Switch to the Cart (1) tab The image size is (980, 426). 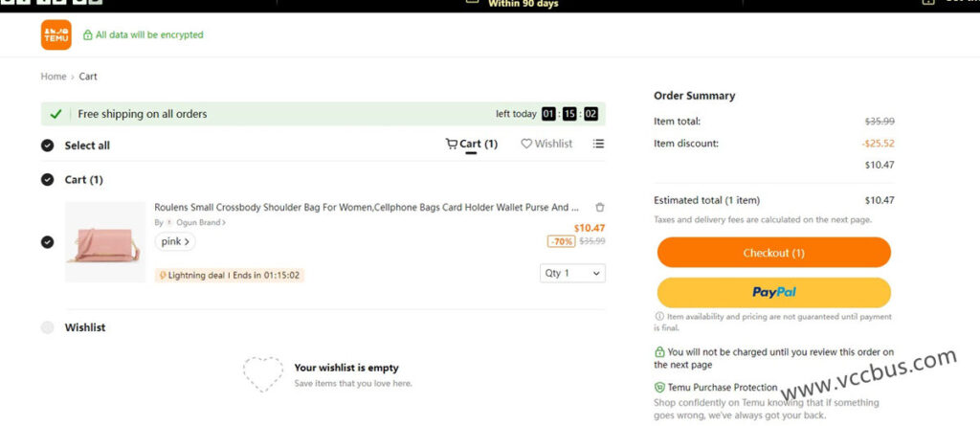[x=472, y=145]
